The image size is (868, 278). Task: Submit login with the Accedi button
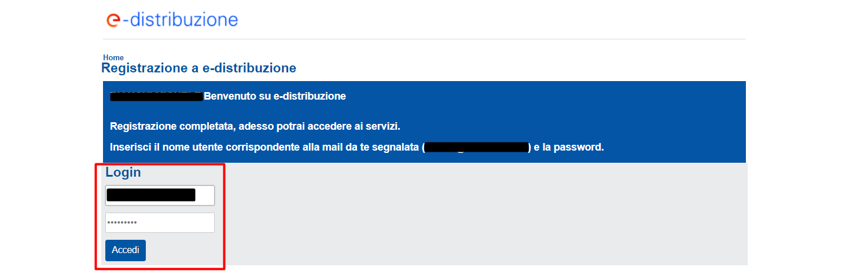coord(126,250)
